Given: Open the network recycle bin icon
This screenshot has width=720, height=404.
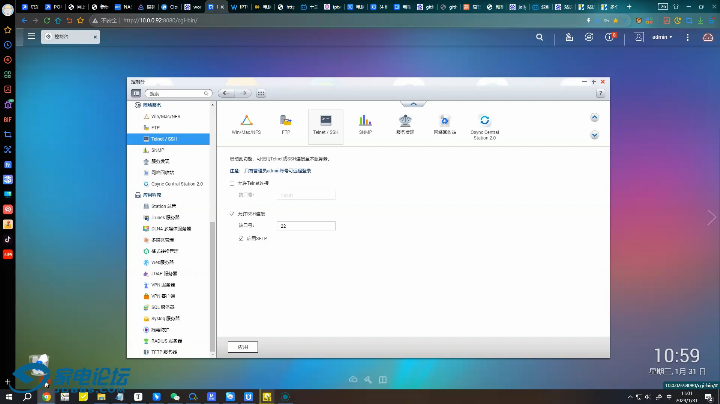Looking at the screenshot, I should click(x=444, y=124).
